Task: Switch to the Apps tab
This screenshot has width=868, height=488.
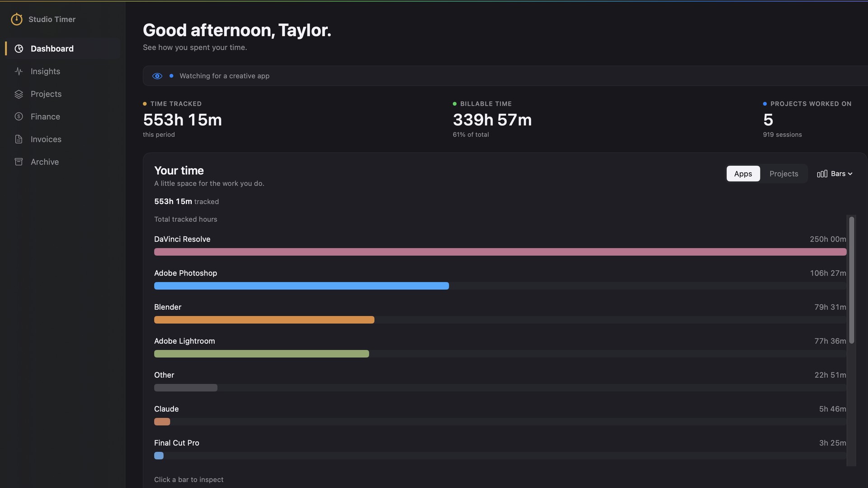Action: (743, 174)
